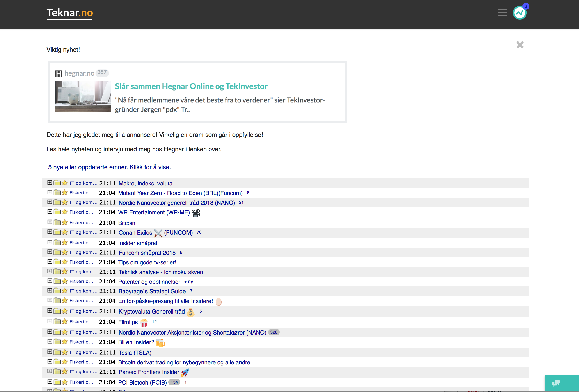Toggle star on Babyrage's Strategi Guide

65,290
